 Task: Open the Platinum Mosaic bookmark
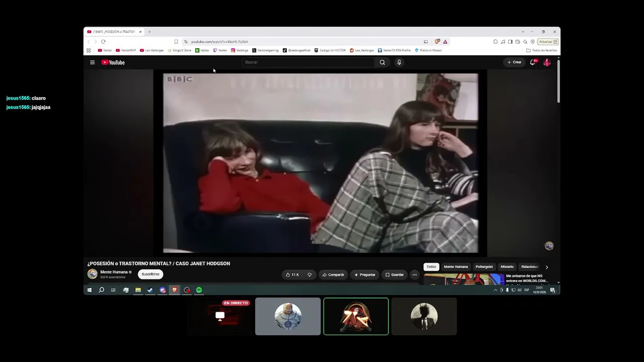(x=428, y=50)
